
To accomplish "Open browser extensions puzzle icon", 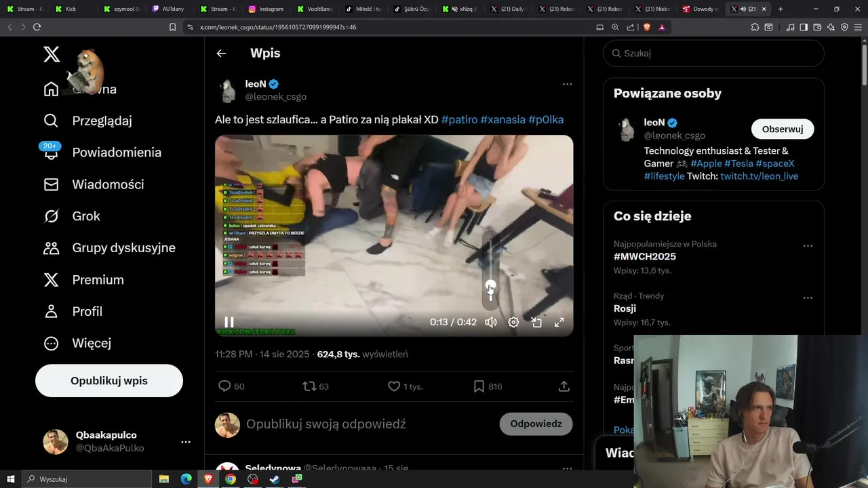I will click(x=755, y=27).
